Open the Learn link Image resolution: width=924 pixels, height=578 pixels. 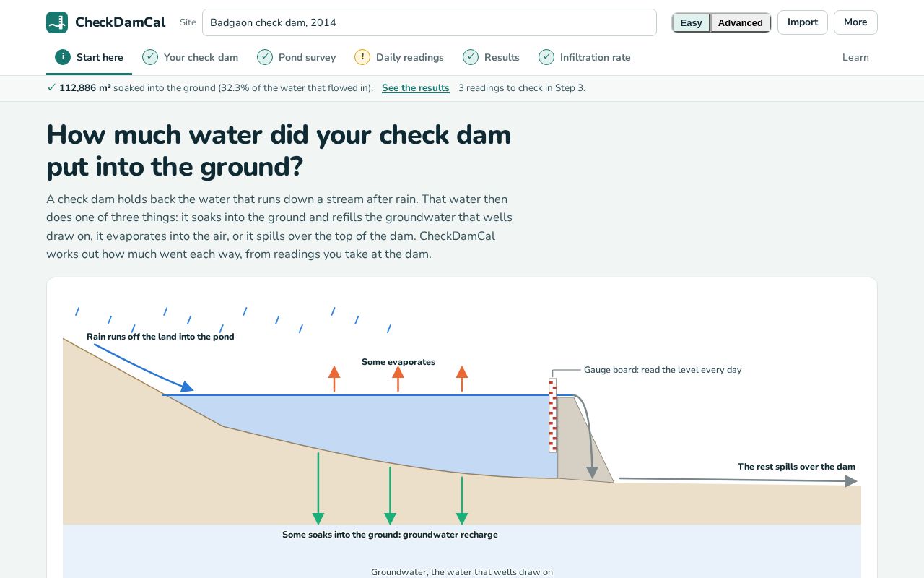[855, 57]
